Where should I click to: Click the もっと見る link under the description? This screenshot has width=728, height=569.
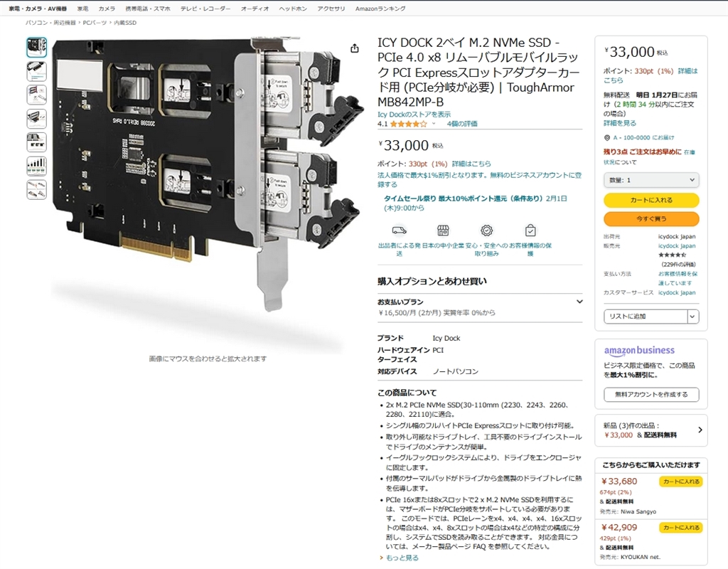[x=402, y=558]
